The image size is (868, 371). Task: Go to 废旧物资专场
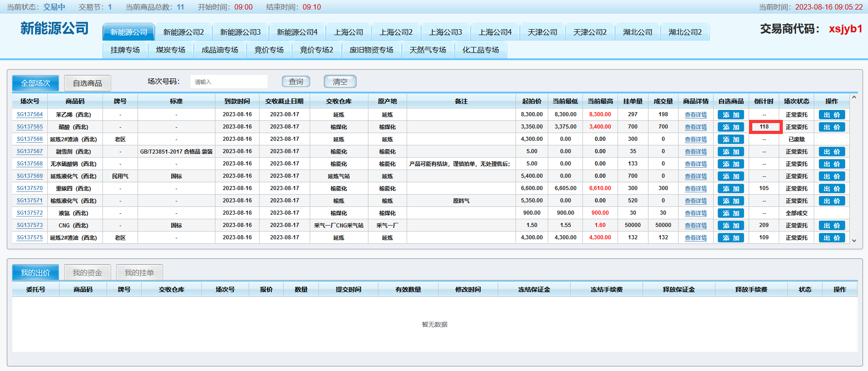click(x=372, y=50)
